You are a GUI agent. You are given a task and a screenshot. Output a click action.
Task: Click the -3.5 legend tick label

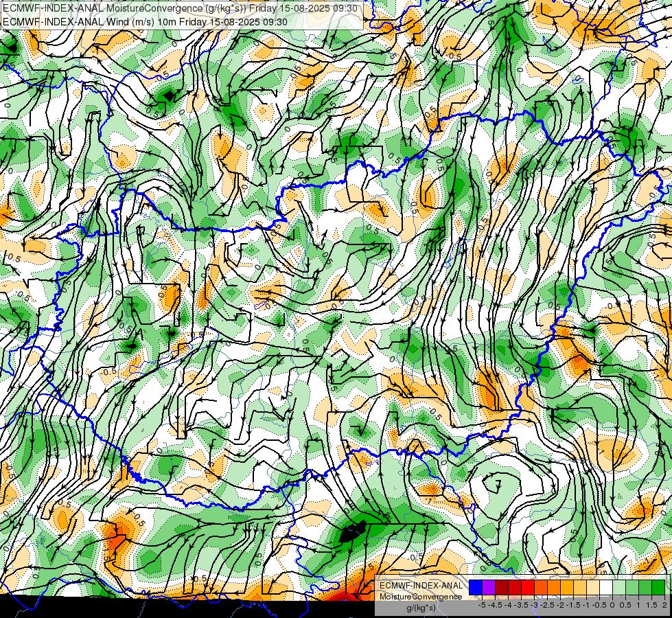521,605
